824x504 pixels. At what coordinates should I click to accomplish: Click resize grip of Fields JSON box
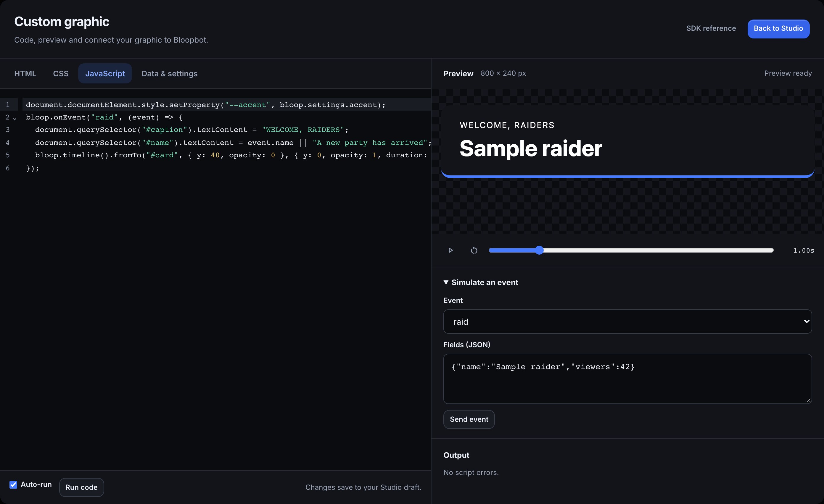coord(808,400)
